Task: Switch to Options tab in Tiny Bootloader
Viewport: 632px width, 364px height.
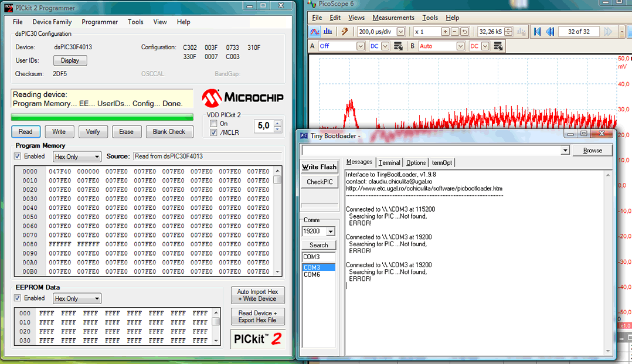Action: coord(416,162)
